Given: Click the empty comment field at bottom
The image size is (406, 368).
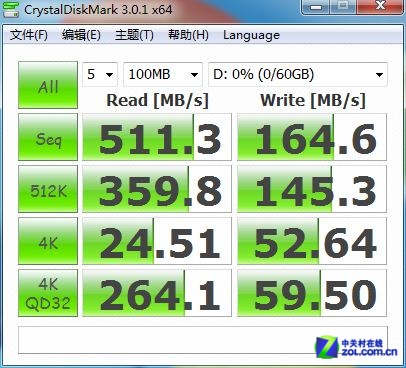Looking at the screenshot, I should coord(203,340).
